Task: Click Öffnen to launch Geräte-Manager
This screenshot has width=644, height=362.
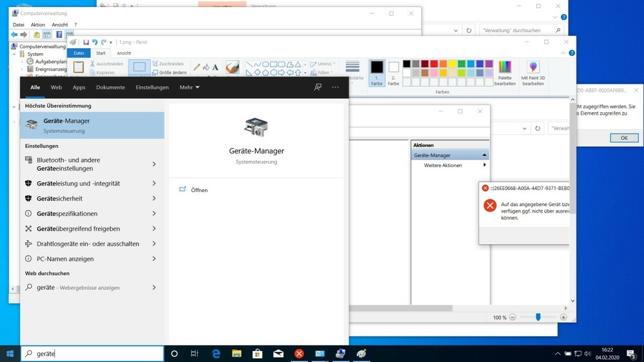Action: click(199, 190)
